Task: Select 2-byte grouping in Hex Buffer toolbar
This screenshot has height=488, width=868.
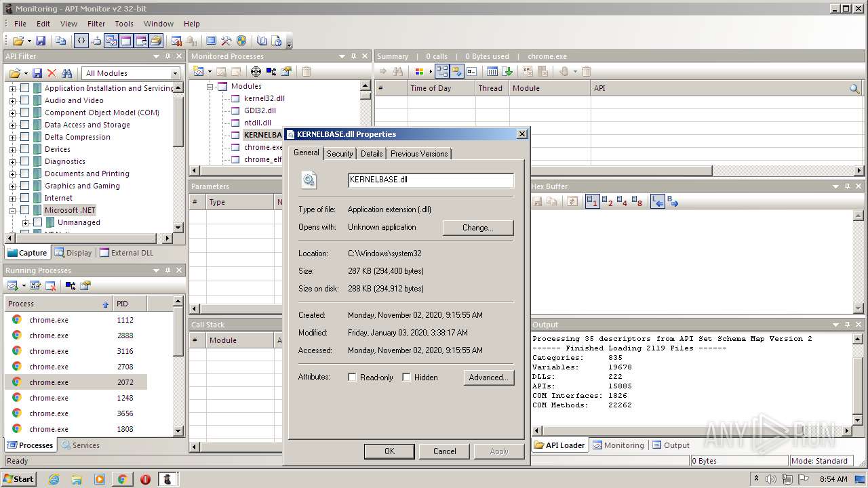Action: click(x=607, y=201)
